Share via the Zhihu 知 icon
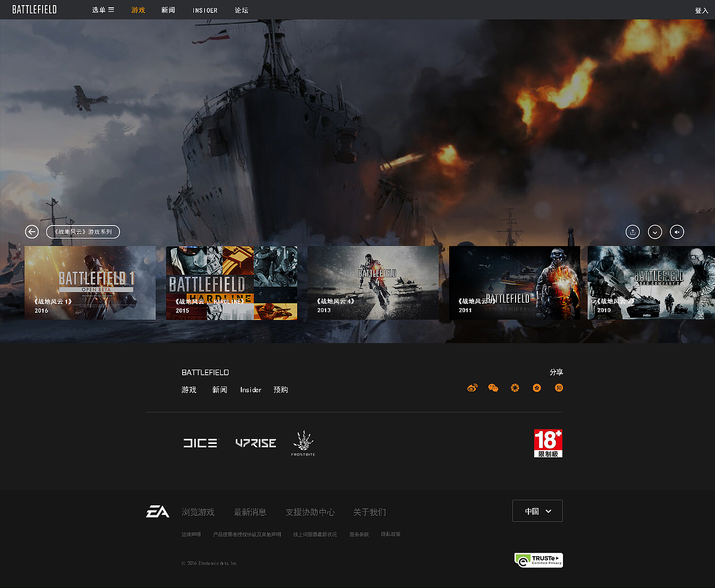Viewport: 715px width, 588px height. (x=559, y=388)
